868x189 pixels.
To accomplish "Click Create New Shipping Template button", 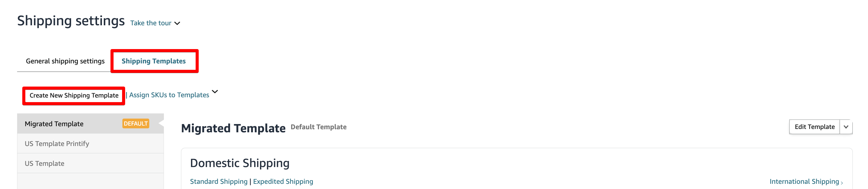I will [74, 95].
